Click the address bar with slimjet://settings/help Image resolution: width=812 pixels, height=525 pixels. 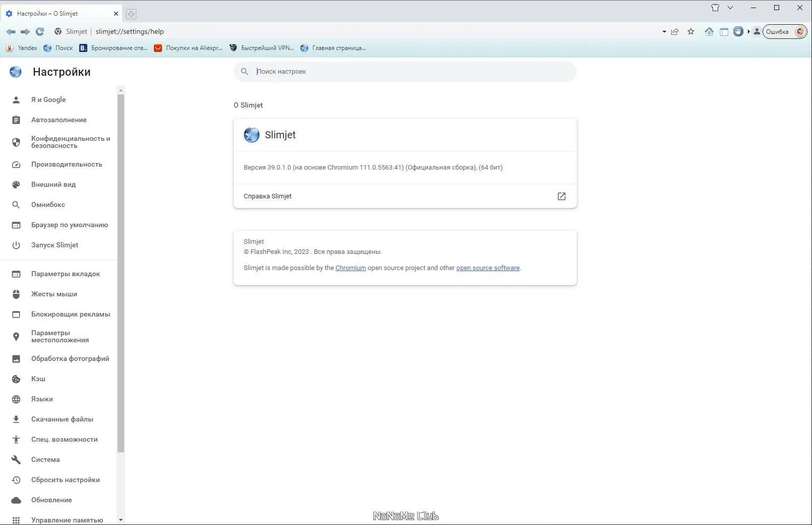pyautogui.click(x=130, y=31)
